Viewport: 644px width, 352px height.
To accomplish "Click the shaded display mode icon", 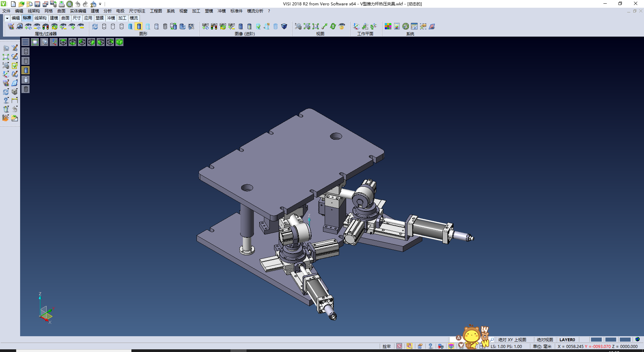I will click(139, 27).
